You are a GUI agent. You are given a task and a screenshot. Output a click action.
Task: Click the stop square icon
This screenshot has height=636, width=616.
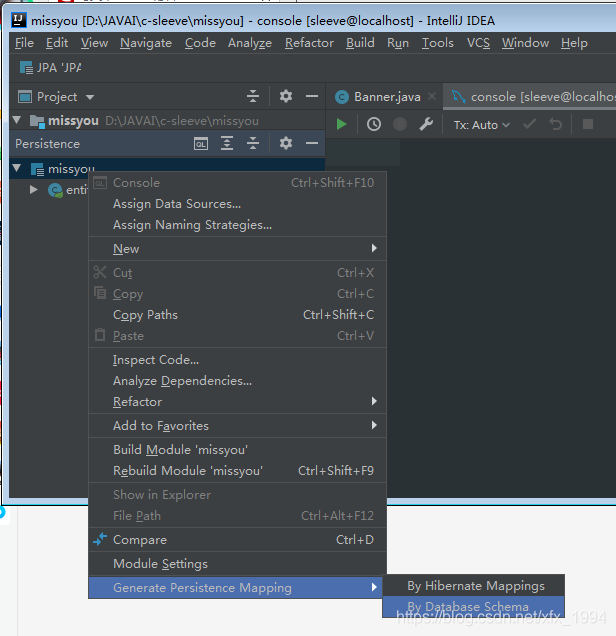(x=588, y=124)
